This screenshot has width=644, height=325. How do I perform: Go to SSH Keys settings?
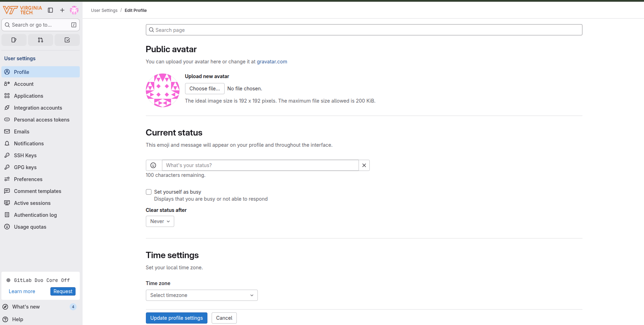click(x=25, y=155)
